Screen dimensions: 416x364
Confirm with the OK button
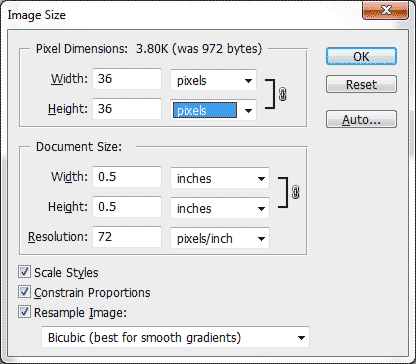tap(361, 56)
